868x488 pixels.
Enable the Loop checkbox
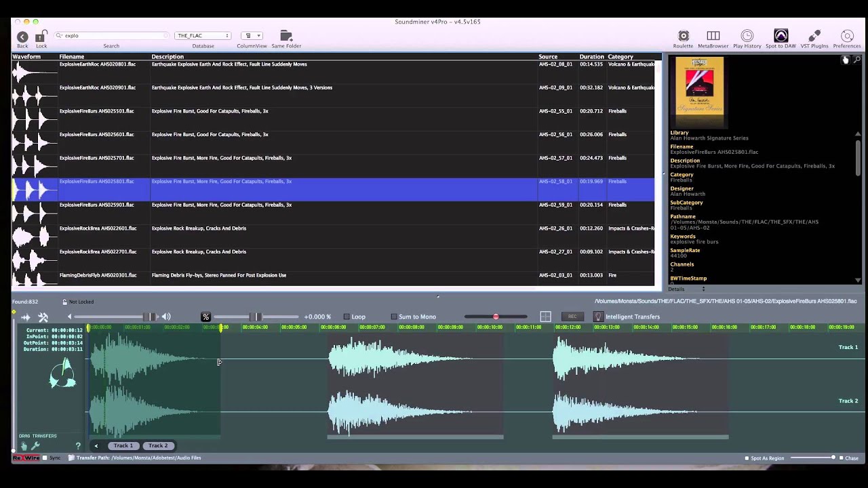[x=347, y=317]
